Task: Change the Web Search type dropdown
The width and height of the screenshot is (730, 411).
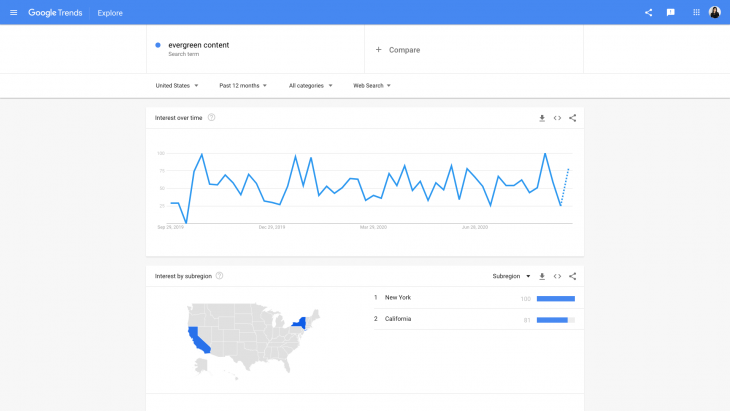Action: (371, 86)
